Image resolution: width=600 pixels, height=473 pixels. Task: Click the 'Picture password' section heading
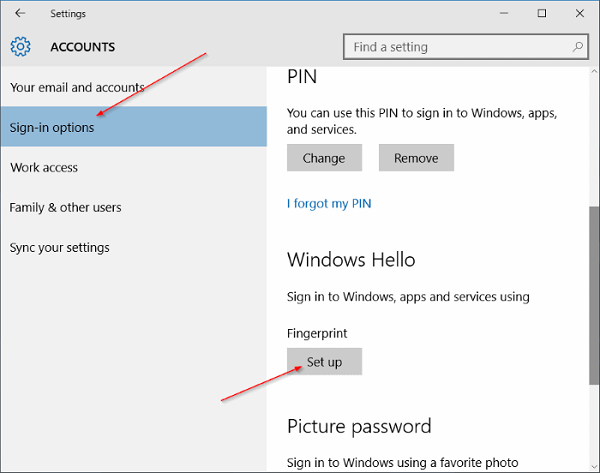point(359,426)
